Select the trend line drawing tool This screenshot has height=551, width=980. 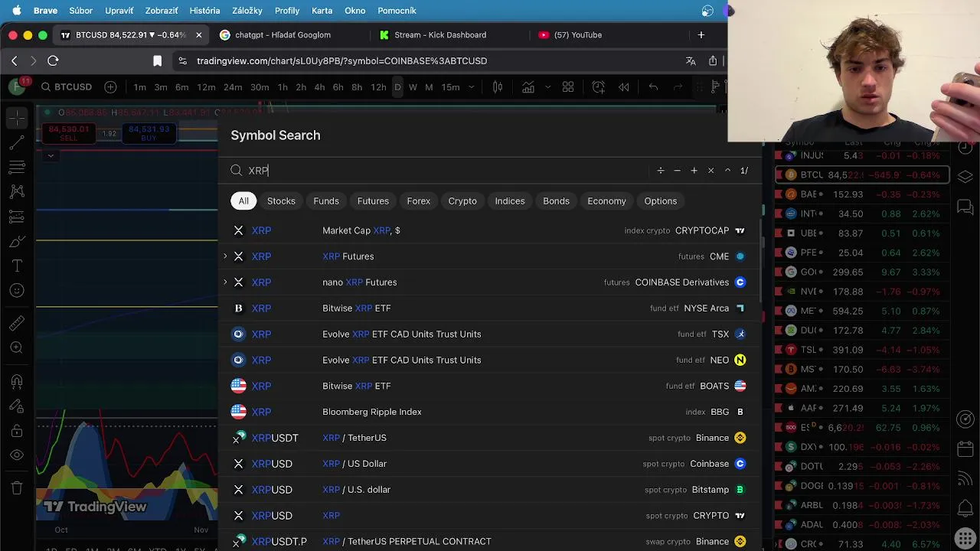pos(17,142)
